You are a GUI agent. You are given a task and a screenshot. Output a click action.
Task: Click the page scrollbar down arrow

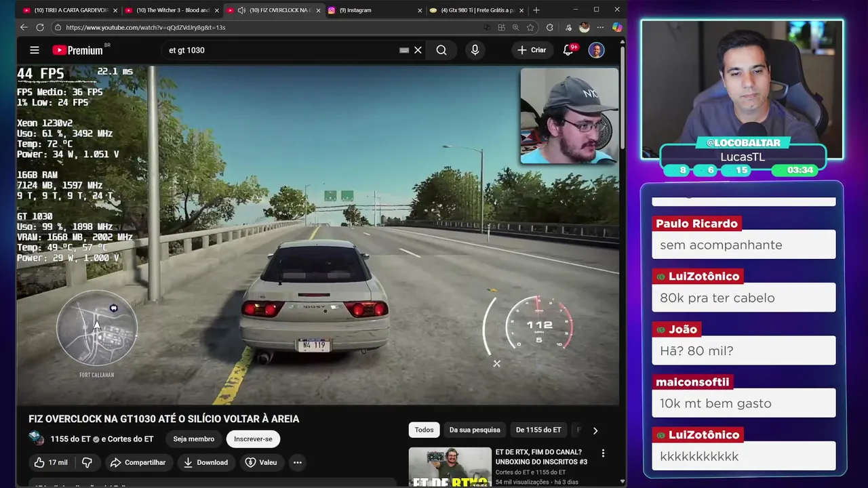623,481
